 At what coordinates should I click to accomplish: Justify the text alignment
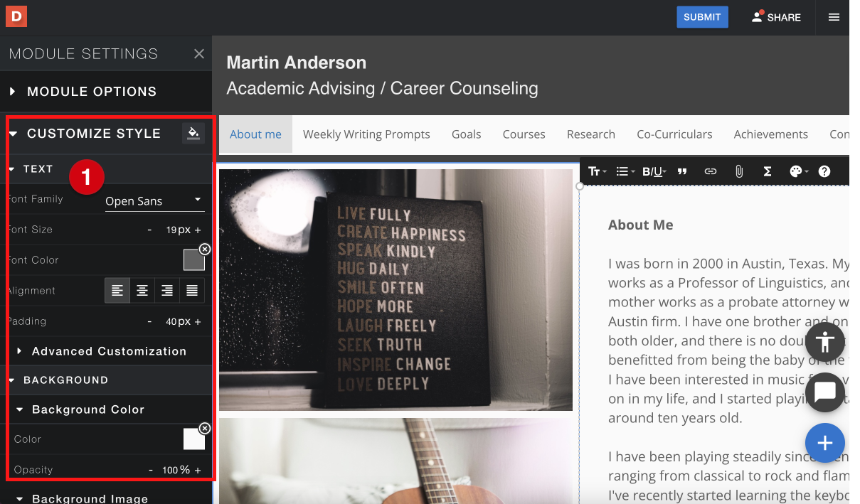point(192,290)
